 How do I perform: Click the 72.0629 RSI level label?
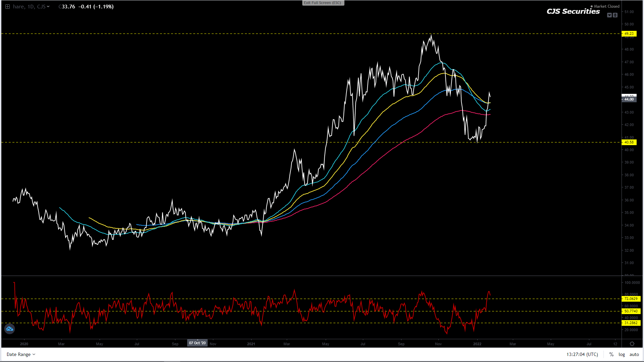tap(631, 299)
